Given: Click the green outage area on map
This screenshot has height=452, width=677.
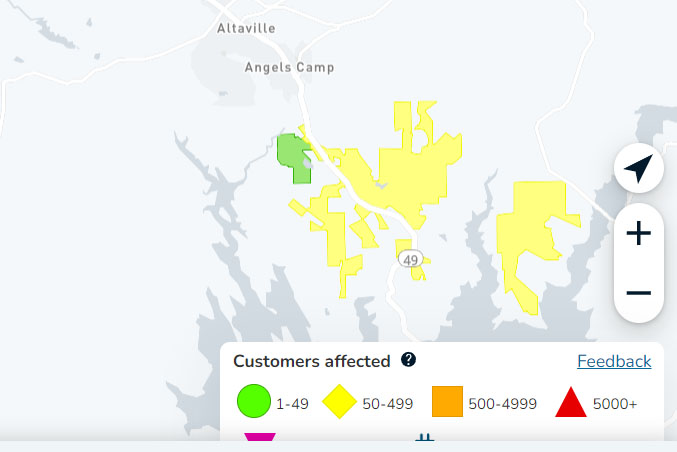Looking at the screenshot, I should click(293, 158).
